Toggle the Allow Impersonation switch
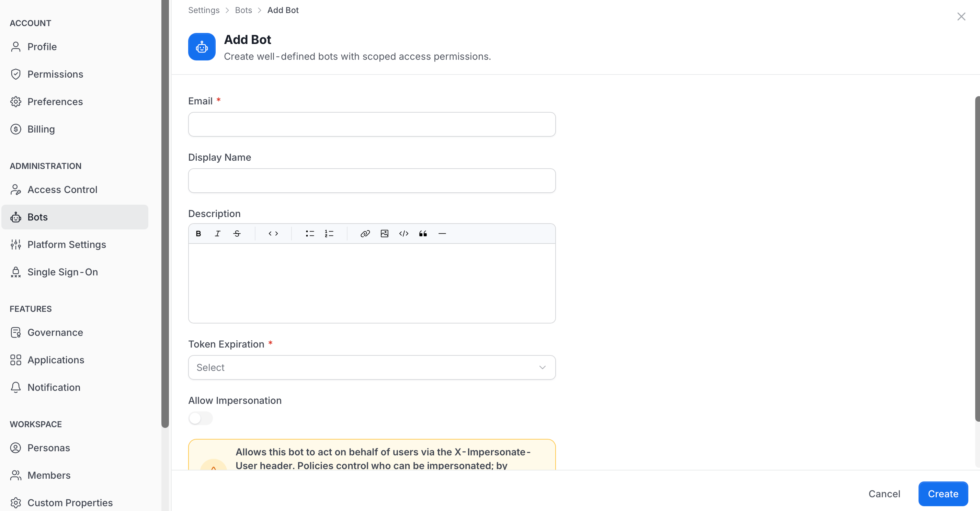The height and width of the screenshot is (511, 980). (x=201, y=418)
